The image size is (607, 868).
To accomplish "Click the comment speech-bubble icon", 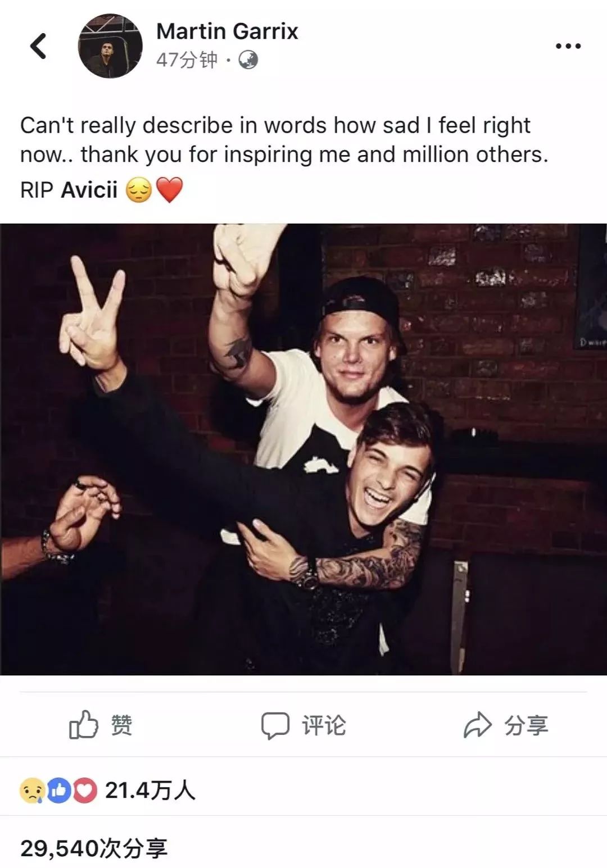I will [275, 725].
